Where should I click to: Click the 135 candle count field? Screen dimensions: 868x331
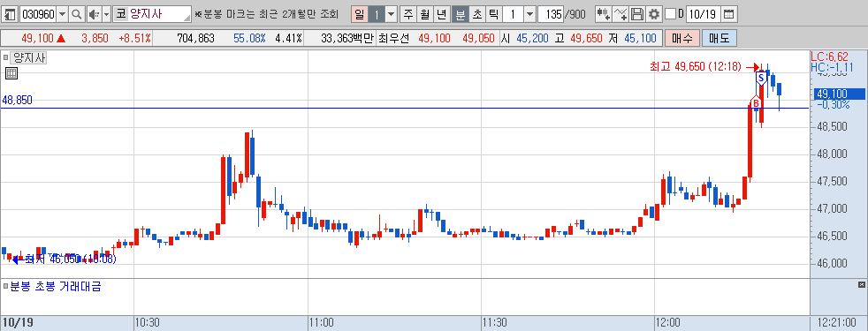[x=551, y=14]
